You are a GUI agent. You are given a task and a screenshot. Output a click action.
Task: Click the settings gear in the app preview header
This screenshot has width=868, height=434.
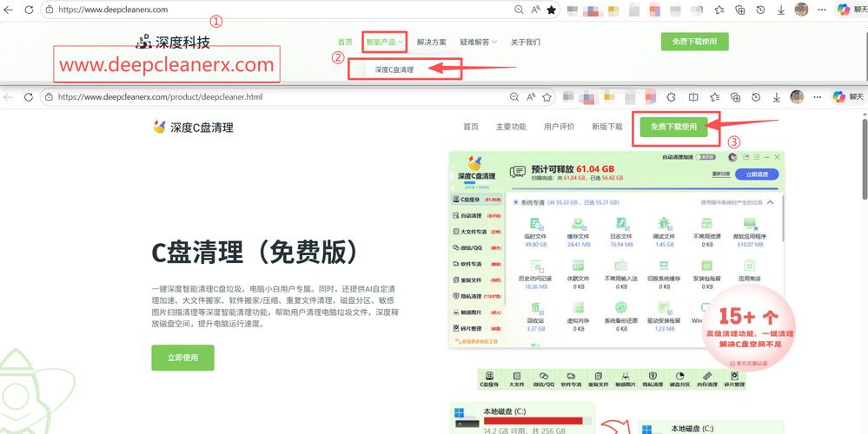732,158
